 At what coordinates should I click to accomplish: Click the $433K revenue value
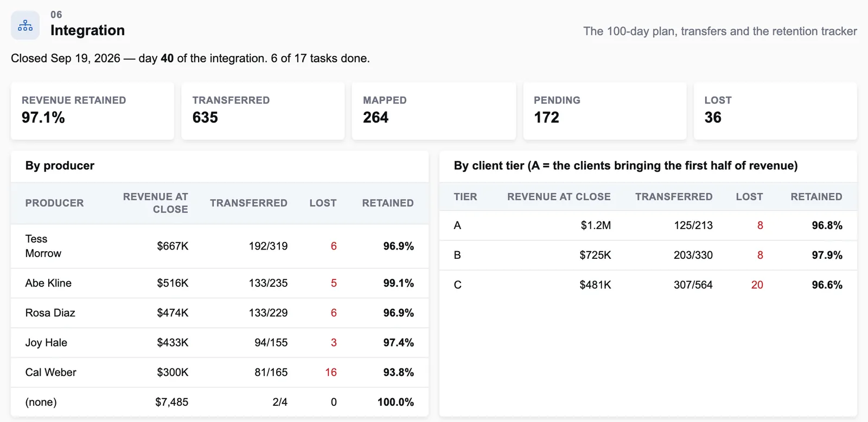pyautogui.click(x=173, y=343)
